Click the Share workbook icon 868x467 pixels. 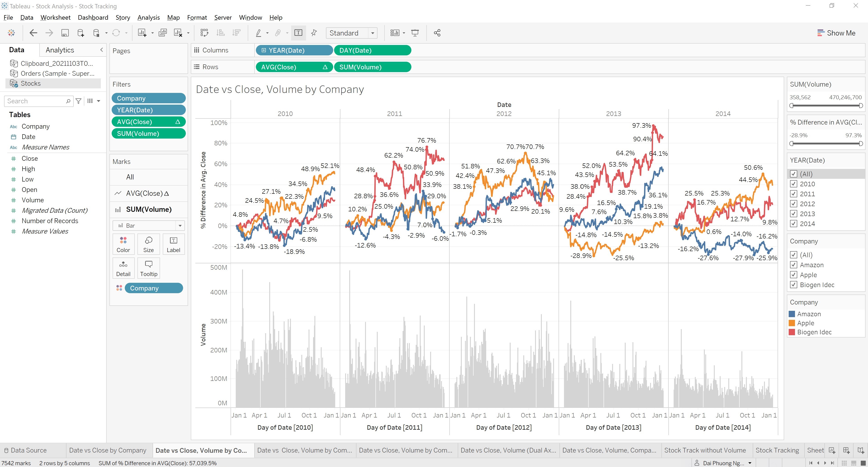coord(437,33)
